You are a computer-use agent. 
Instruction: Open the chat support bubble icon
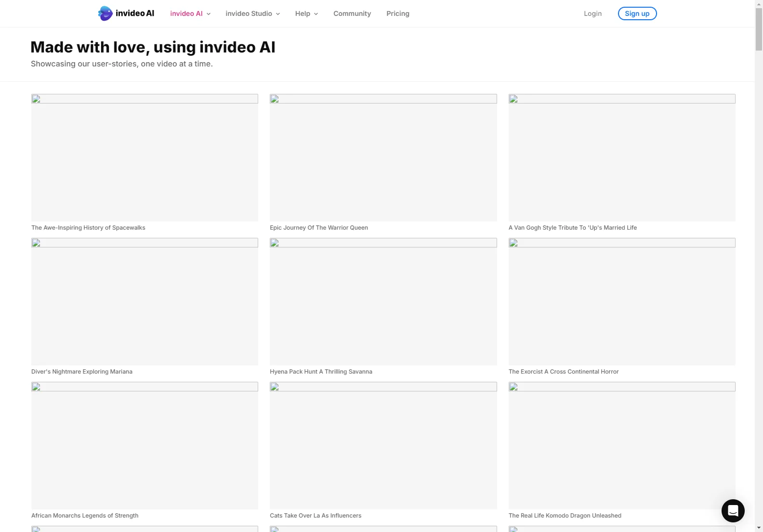733,510
